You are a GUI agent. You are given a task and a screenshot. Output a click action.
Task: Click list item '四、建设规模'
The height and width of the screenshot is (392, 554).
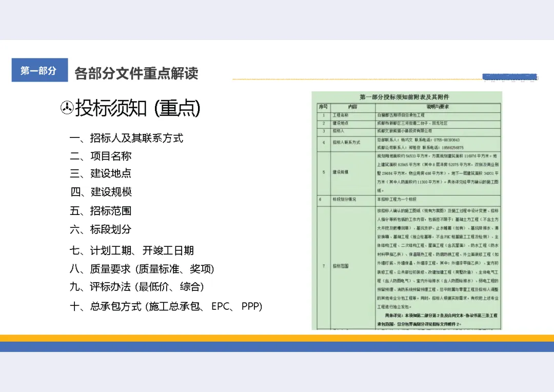coord(101,191)
